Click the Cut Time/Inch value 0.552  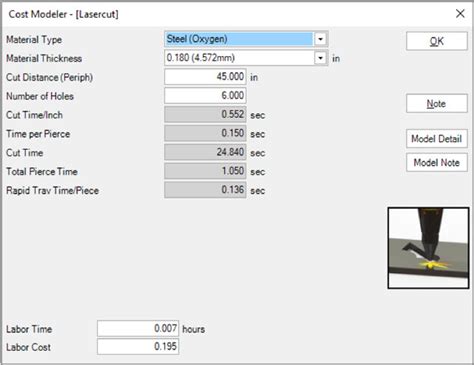tap(205, 115)
